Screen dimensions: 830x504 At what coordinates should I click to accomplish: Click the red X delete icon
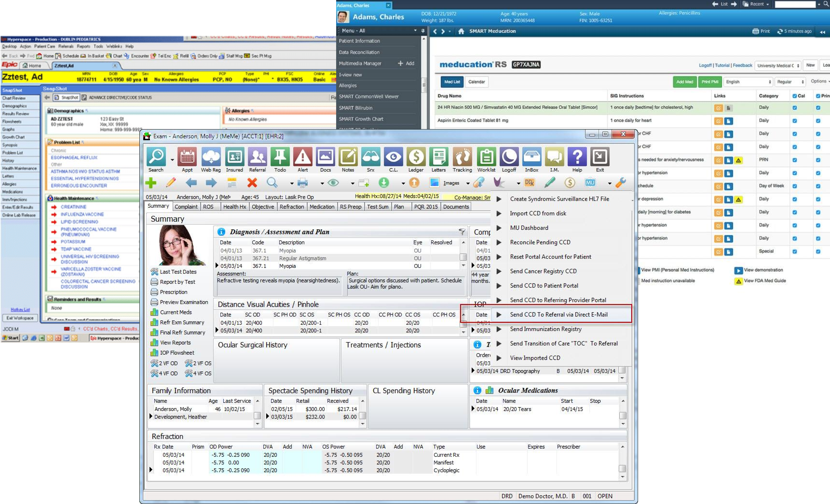pyautogui.click(x=252, y=183)
